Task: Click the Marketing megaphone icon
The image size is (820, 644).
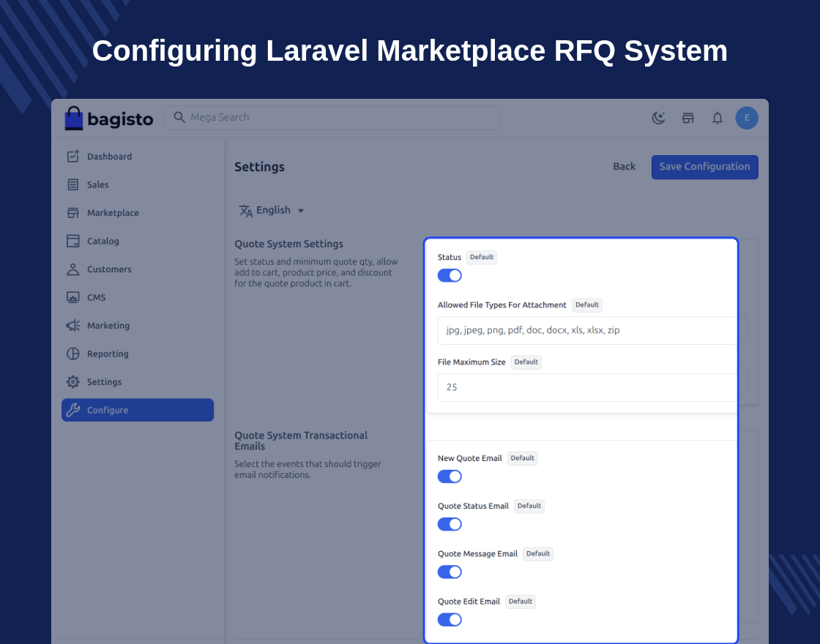Action: 72,326
